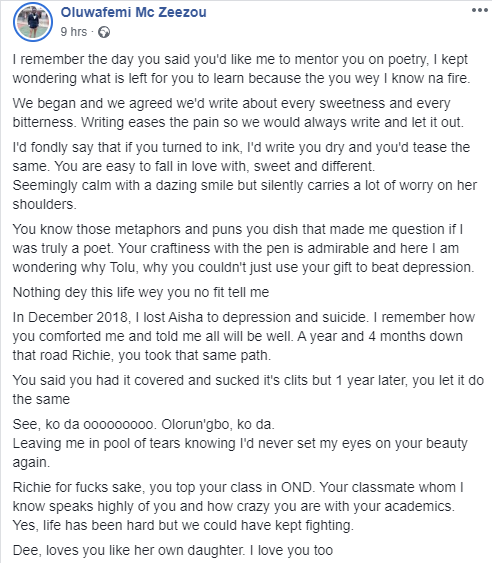
Task: Open Oluwafemi Mc Zeezou's profile picture
Action: click(33, 22)
